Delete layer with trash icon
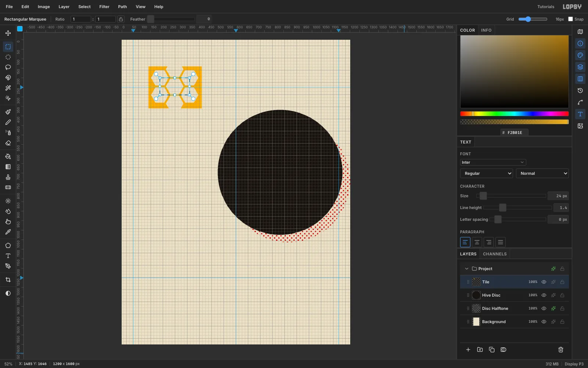Viewport: 588px width, 368px height. click(x=561, y=350)
